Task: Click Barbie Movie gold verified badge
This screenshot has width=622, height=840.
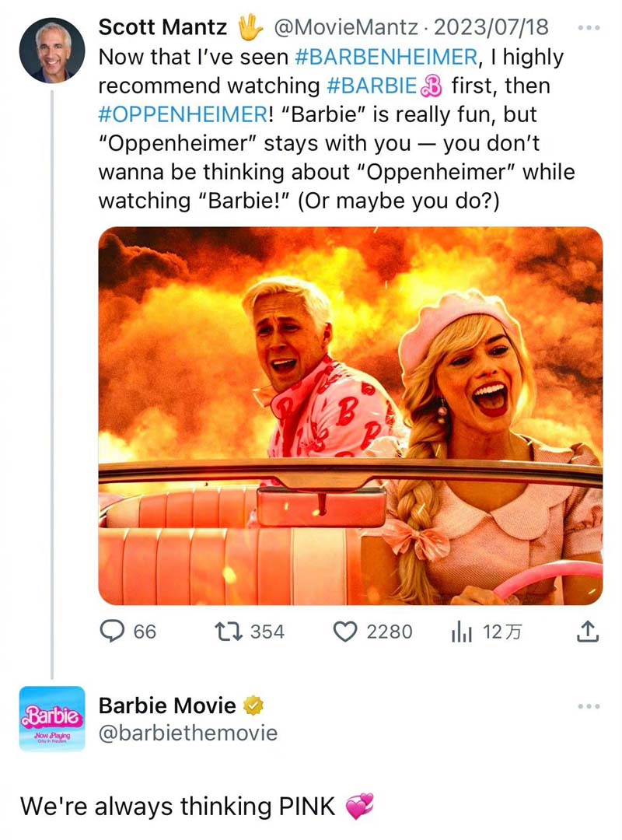Action: 253,705
